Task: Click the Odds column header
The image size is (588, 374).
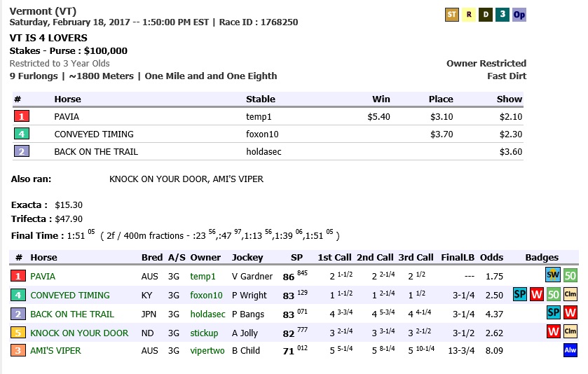Action: (x=491, y=258)
